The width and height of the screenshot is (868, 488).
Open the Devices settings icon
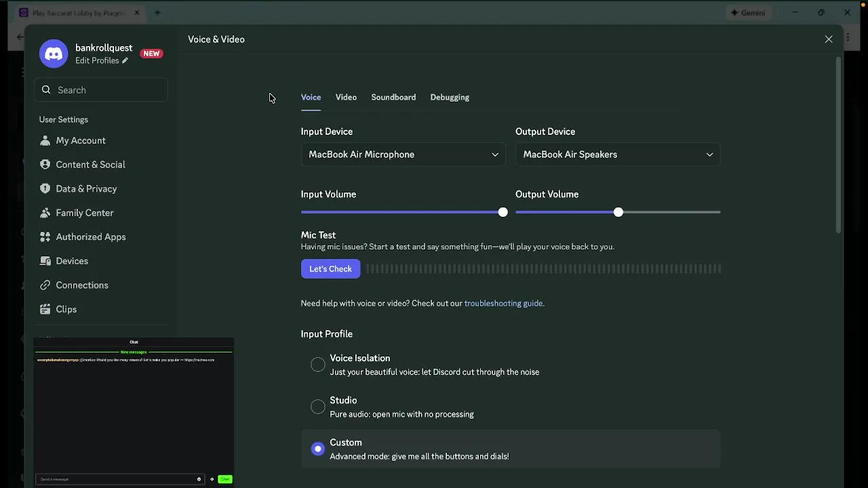pos(45,261)
